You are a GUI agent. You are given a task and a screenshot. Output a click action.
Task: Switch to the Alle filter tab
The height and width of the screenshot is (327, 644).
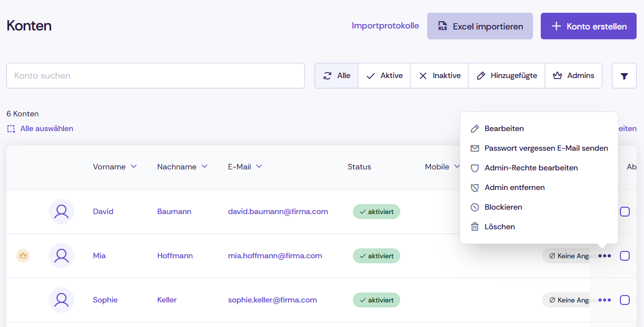pos(337,76)
